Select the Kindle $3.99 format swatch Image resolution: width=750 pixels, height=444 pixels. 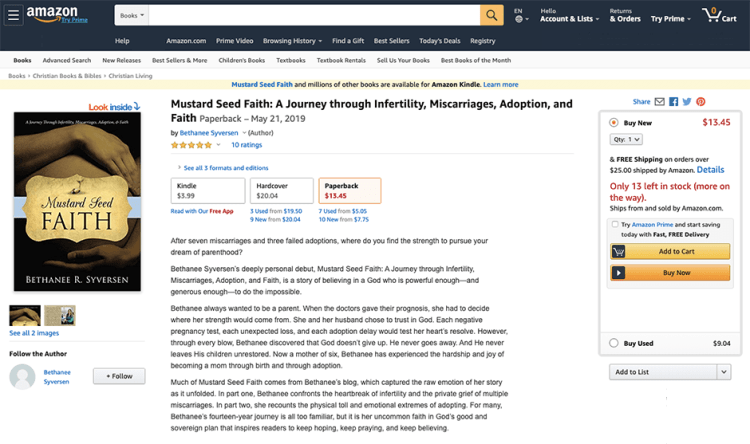[207, 190]
